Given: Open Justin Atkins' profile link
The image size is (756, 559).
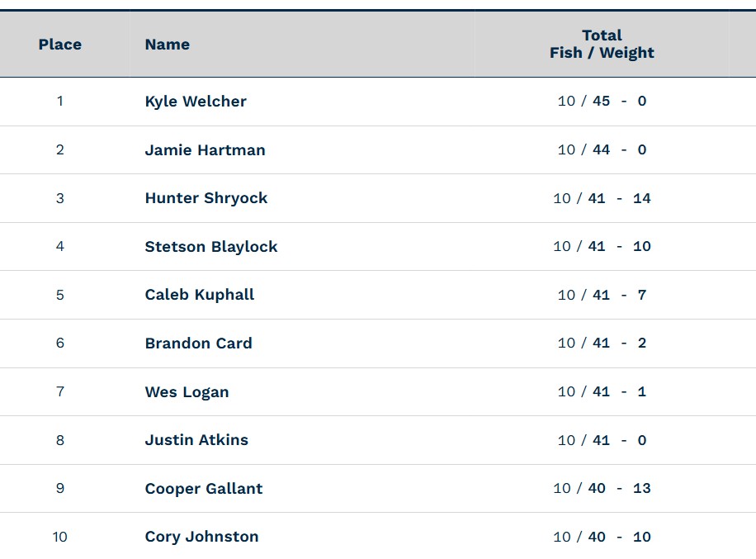Looking at the screenshot, I should tap(196, 440).
